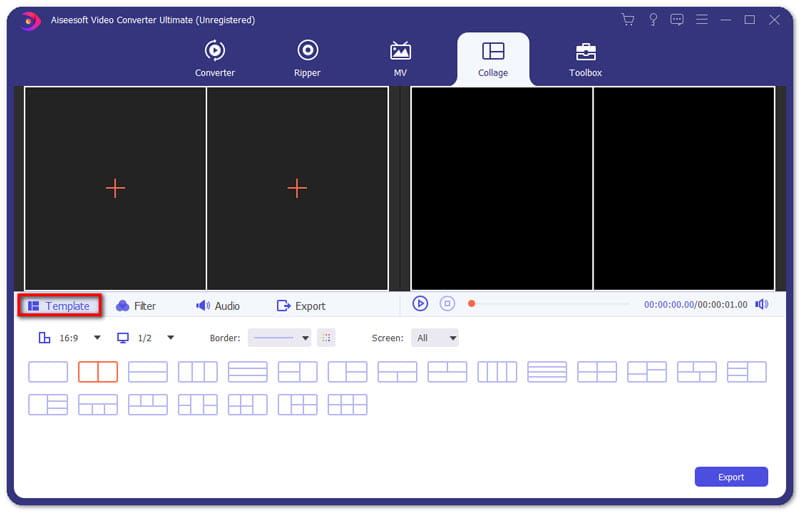Image resolution: width=800 pixels, height=512 pixels.
Task: Click the Border: label
Action: (x=225, y=338)
